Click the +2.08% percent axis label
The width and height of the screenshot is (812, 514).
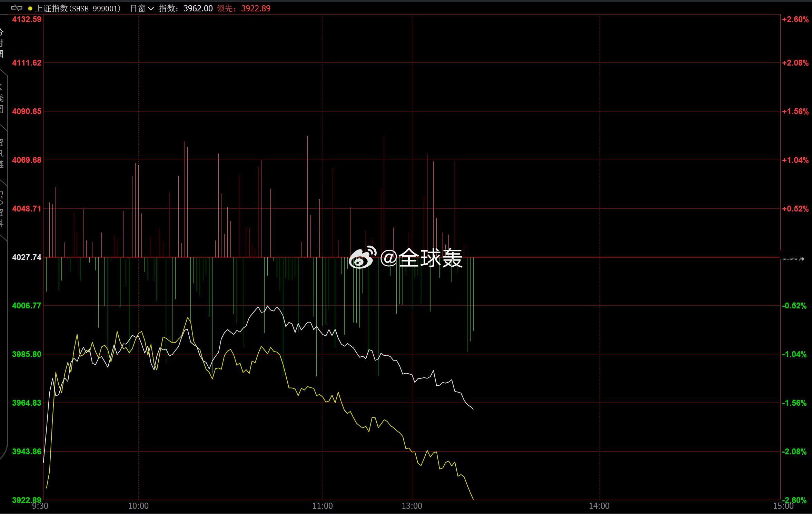tap(795, 63)
